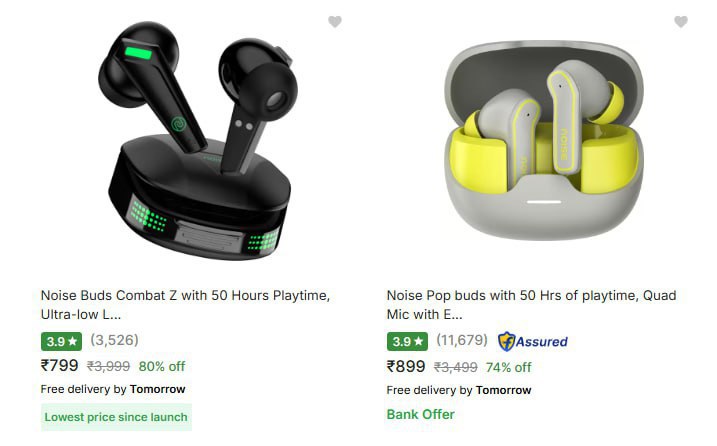Open the yellow-grey Noise Pop buds image

pos(544,140)
